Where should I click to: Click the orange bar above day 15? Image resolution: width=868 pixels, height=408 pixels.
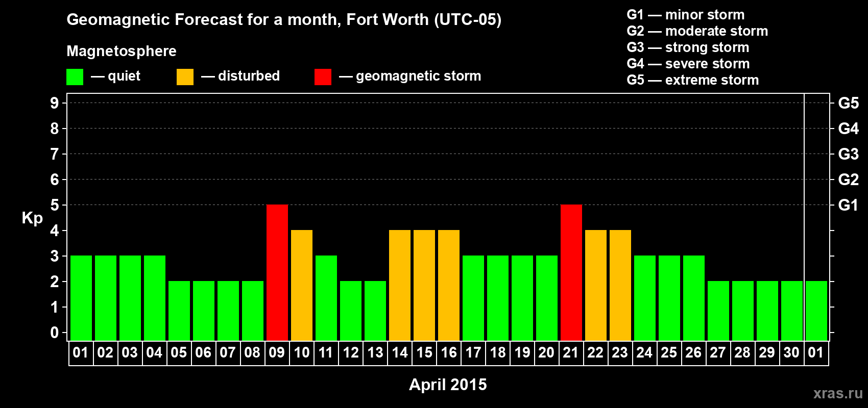(424, 286)
